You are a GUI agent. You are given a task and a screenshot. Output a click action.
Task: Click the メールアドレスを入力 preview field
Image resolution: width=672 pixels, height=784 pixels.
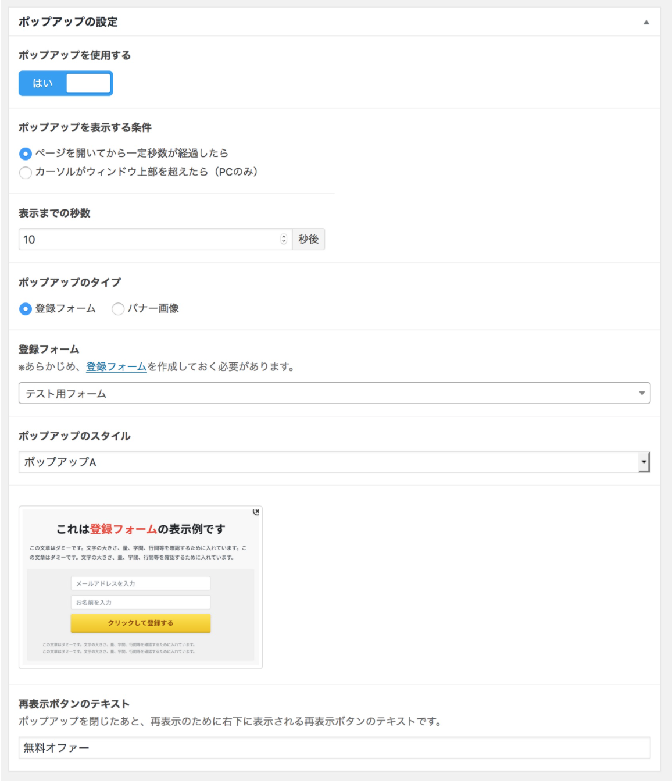pos(140,583)
